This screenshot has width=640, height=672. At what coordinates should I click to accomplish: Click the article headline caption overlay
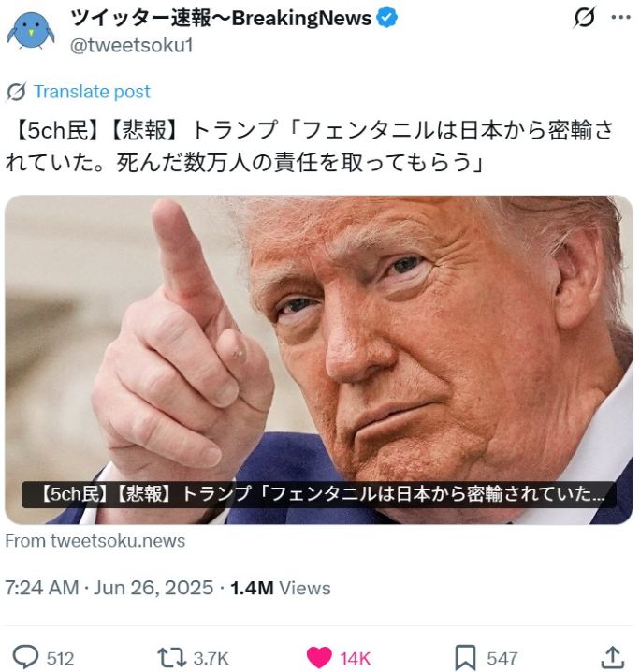click(x=319, y=494)
